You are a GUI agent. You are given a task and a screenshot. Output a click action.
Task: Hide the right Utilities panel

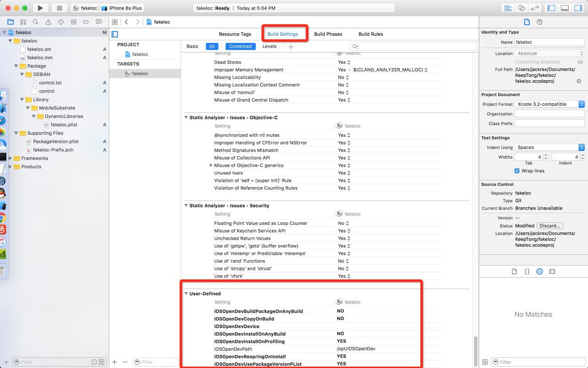coord(578,8)
